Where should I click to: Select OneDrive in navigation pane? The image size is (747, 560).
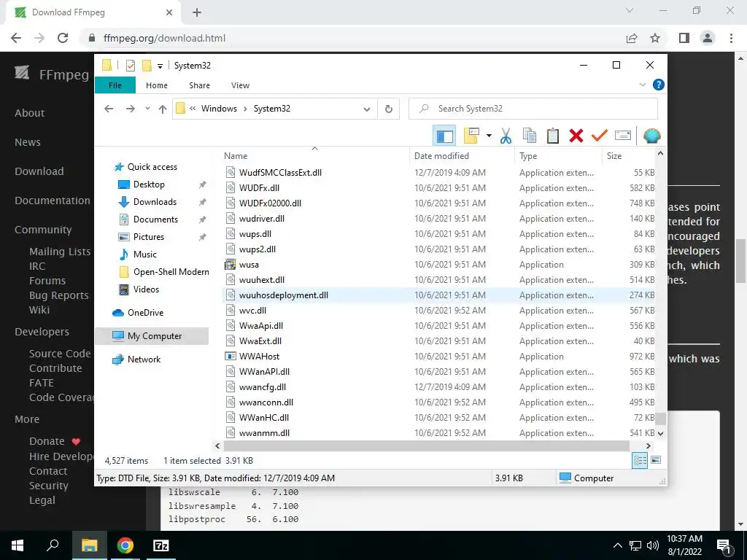point(145,313)
